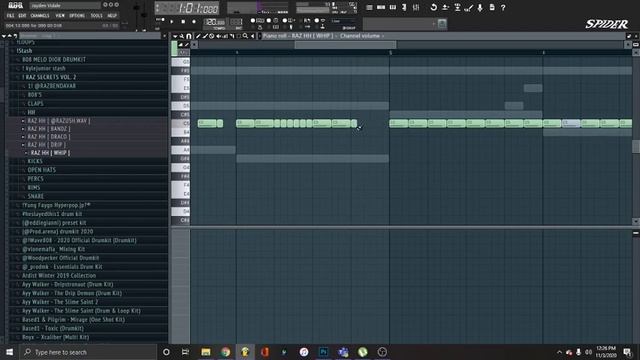Select sample RAZ HH [ BANDZ ]
The height and width of the screenshot is (360, 640).
[x=49, y=129]
